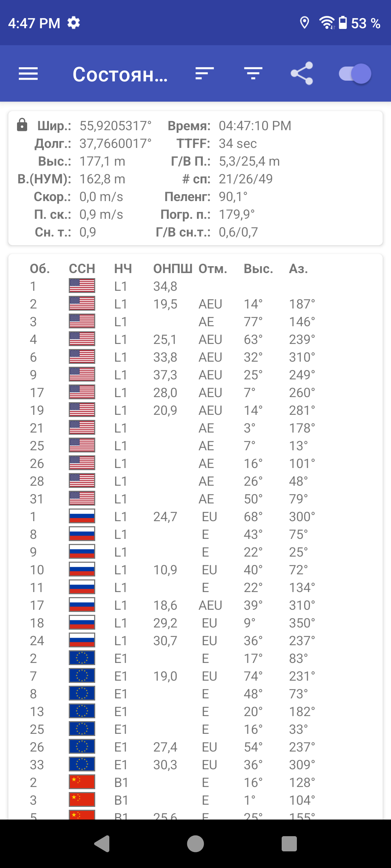The image size is (391, 868).
Task: Tap the sort satellites icon
Action: [205, 74]
